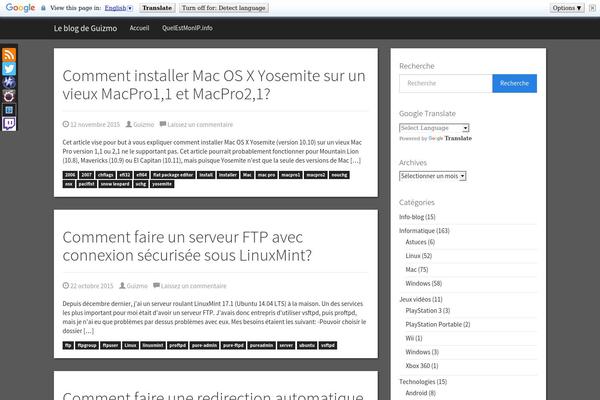600x400 pixels.
Task: Click the vsftpd tag
Action: [x=328, y=345]
